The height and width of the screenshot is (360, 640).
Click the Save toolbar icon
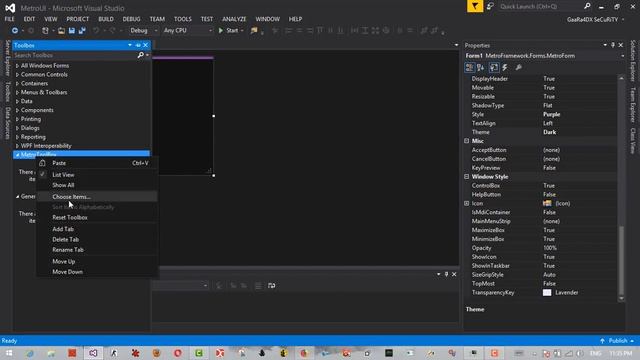click(x=72, y=31)
